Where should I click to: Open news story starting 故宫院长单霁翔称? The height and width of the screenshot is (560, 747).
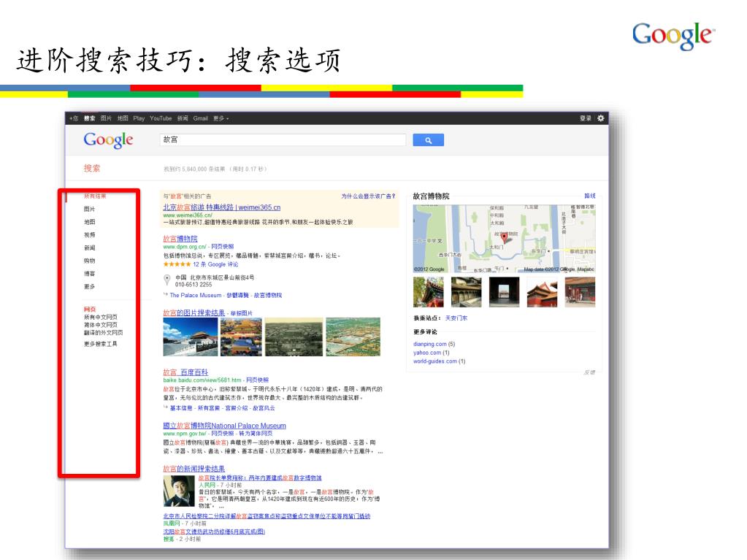tap(260, 477)
